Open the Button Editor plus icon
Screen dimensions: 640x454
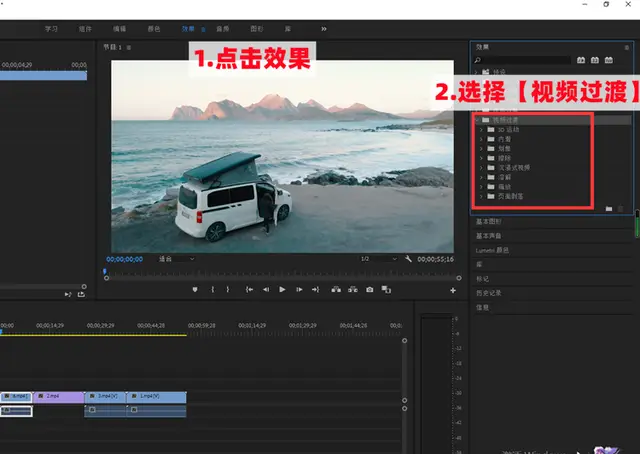click(x=453, y=290)
